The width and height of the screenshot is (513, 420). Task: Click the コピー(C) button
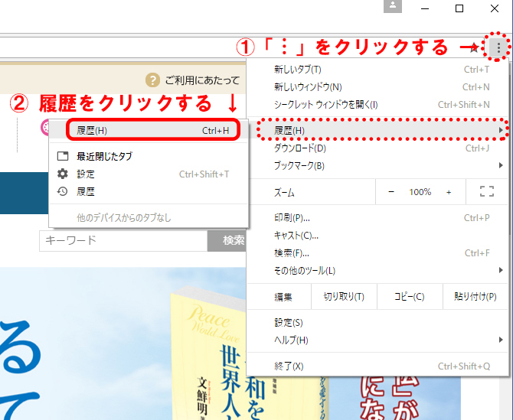410,297
